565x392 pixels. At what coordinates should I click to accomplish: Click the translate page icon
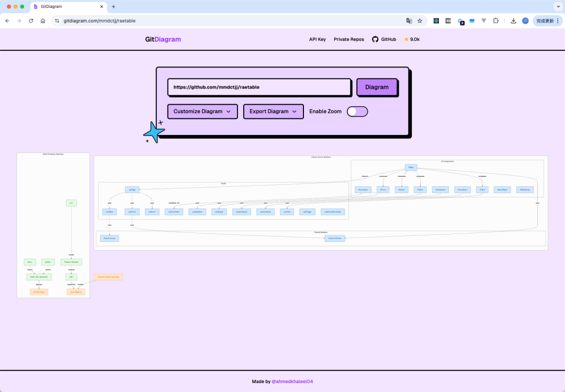click(x=409, y=21)
